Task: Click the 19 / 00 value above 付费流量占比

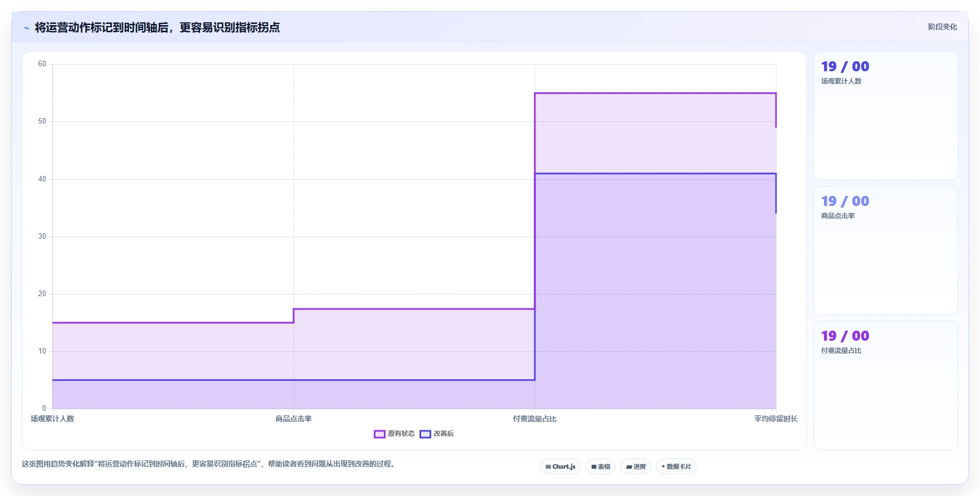Action: click(845, 336)
